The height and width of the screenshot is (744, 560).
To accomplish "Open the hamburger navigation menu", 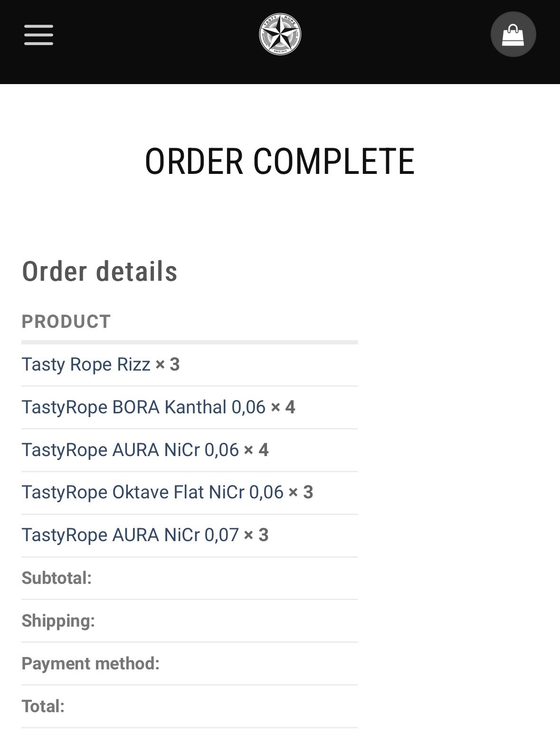I will [x=38, y=35].
